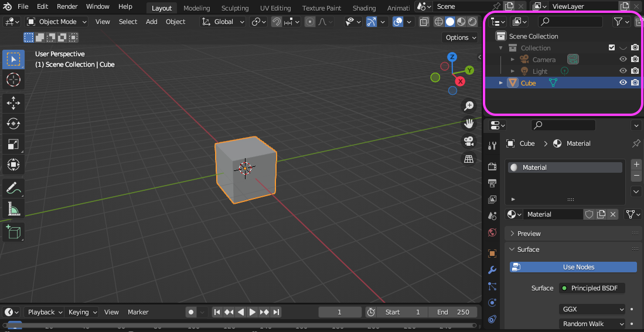The height and width of the screenshot is (332, 644).
Task: Expand the Cube tree item
Action: [x=500, y=83]
